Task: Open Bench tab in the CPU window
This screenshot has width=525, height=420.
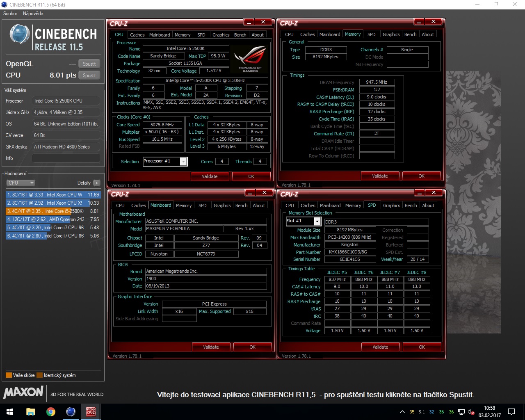Action: tap(240, 35)
